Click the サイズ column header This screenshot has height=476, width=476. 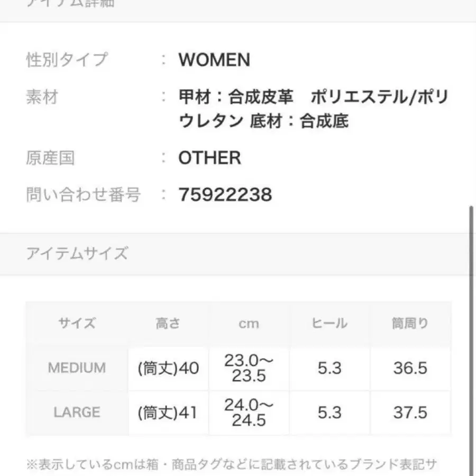[77, 324]
